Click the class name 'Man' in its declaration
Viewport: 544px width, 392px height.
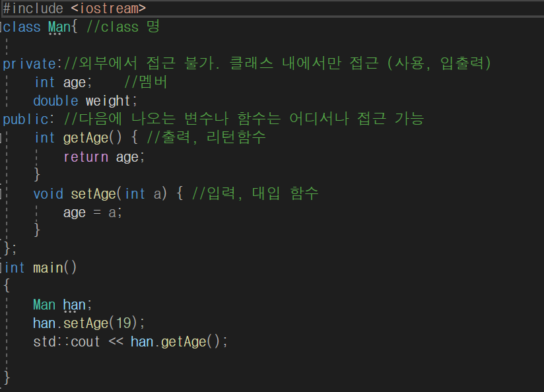[x=59, y=27]
